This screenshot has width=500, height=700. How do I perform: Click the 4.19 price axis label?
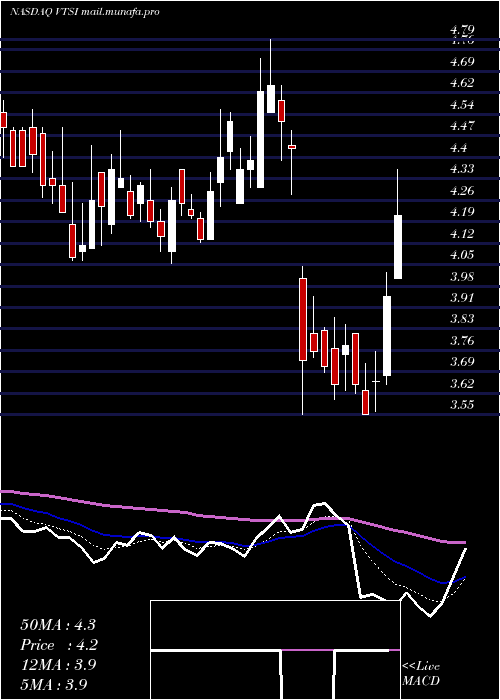click(462, 212)
